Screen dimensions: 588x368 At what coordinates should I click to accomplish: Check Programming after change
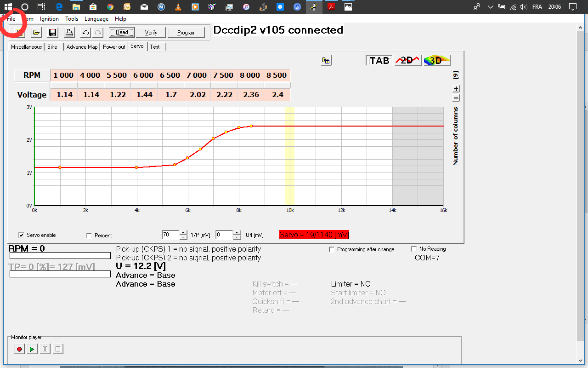332,249
